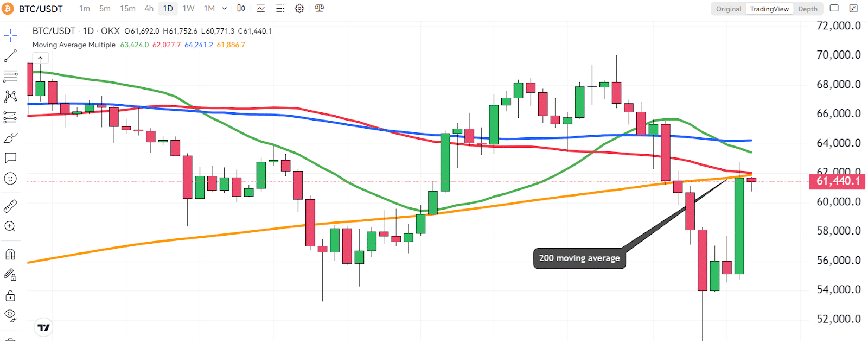
Task: Click the Bitcoin coin icon
Action: coord(8,9)
